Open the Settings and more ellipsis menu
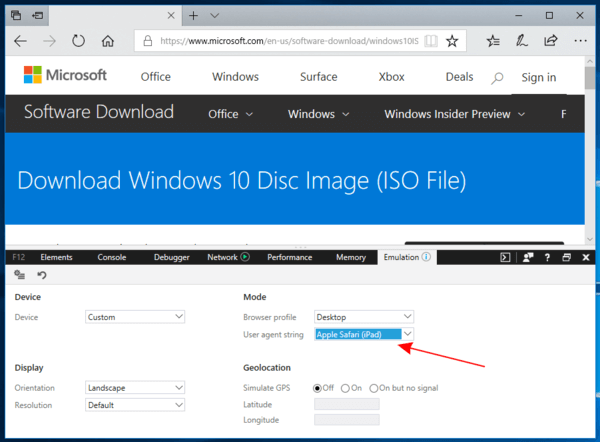The height and width of the screenshot is (442, 600). point(580,41)
